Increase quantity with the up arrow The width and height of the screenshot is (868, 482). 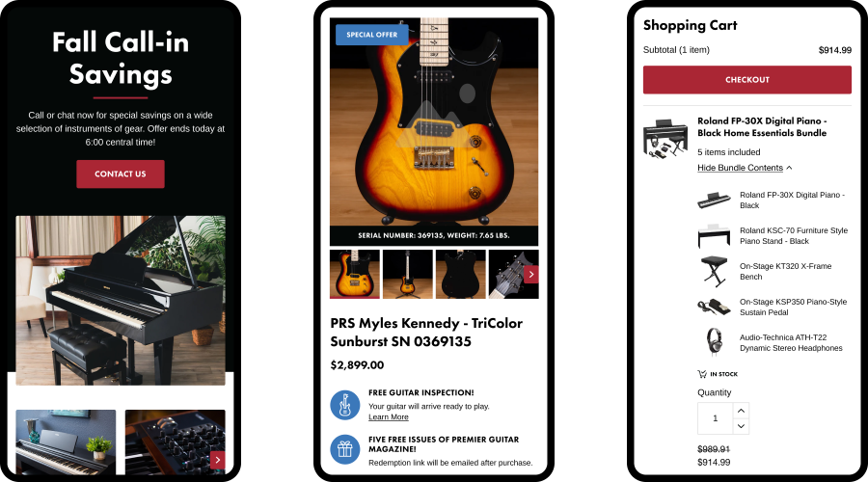pos(741,411)
